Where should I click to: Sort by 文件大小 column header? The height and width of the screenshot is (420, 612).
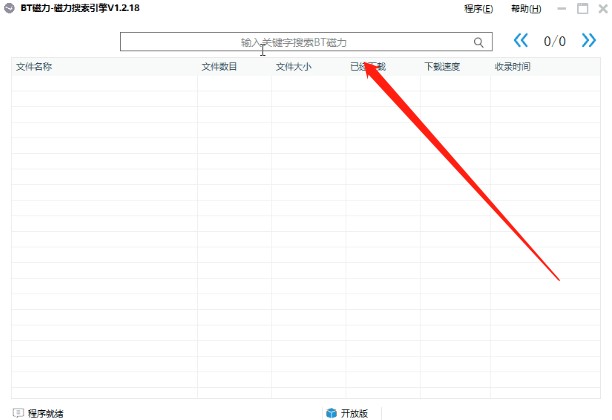[308, 67]
